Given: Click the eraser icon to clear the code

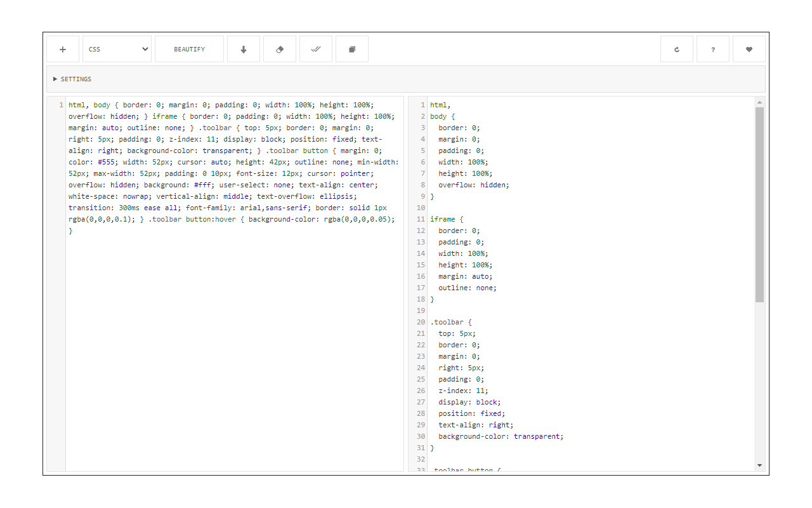Looking at the screenshot, I should point(280,49).
